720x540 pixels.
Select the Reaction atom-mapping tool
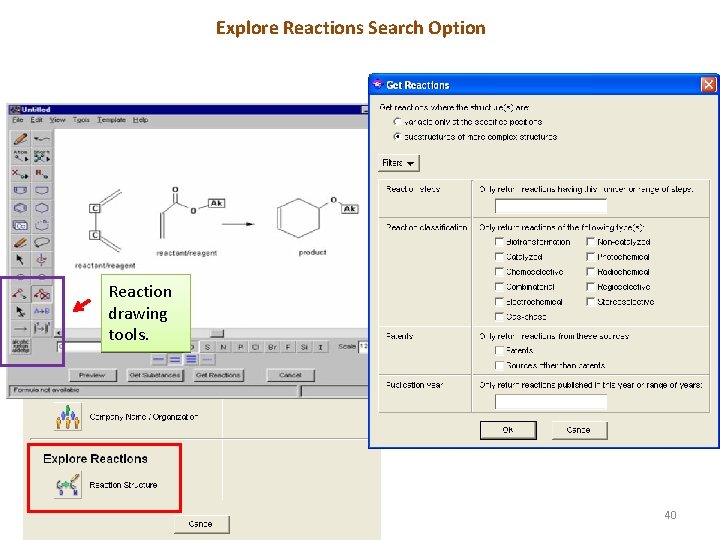20,294
